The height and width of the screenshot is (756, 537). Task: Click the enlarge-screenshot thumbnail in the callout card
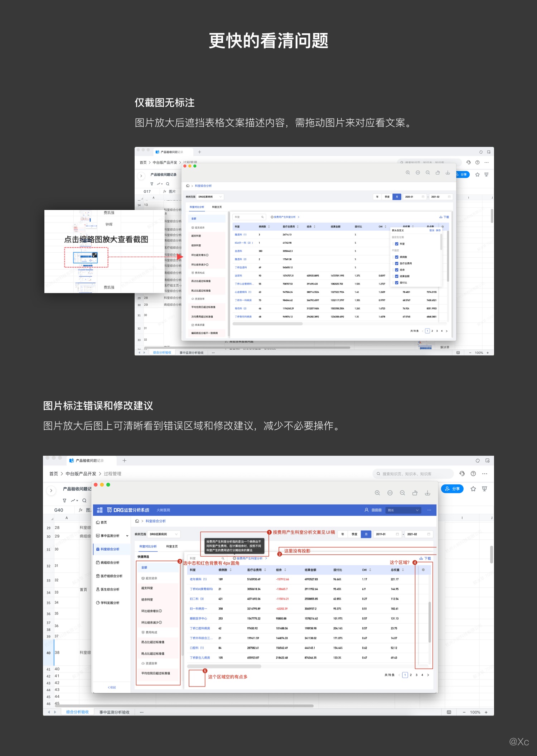pyautogui.click(x=85, y=257)
